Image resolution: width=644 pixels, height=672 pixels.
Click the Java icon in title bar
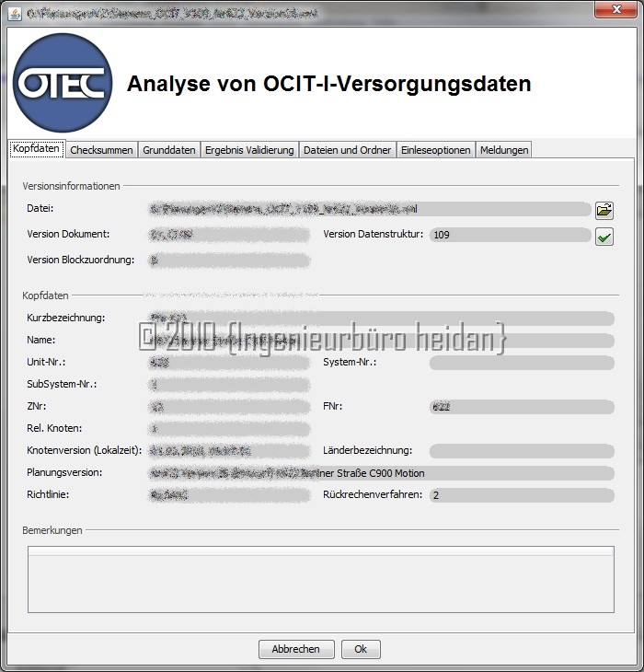click(x=13, y=10)
